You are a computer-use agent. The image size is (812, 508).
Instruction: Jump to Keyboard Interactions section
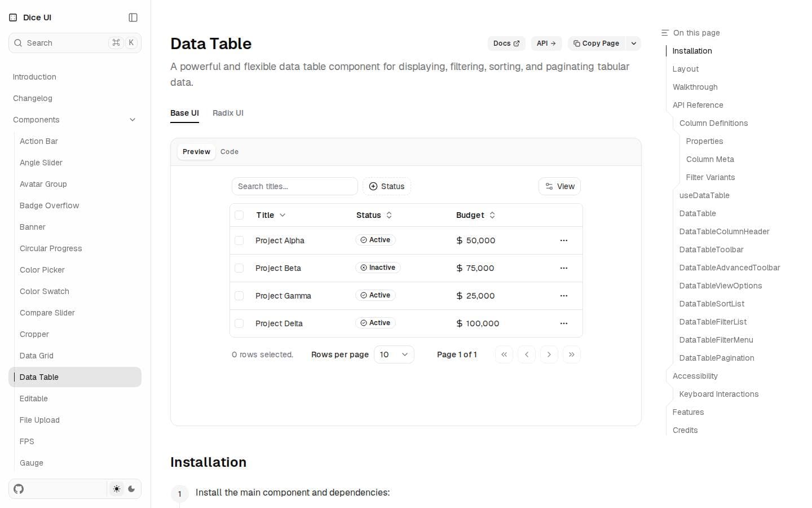tap(719, 394)
